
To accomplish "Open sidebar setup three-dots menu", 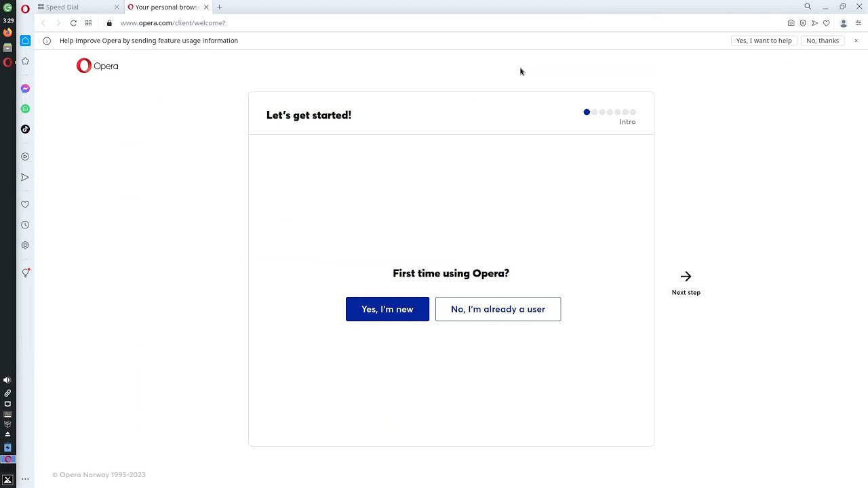I will point(25,479).
